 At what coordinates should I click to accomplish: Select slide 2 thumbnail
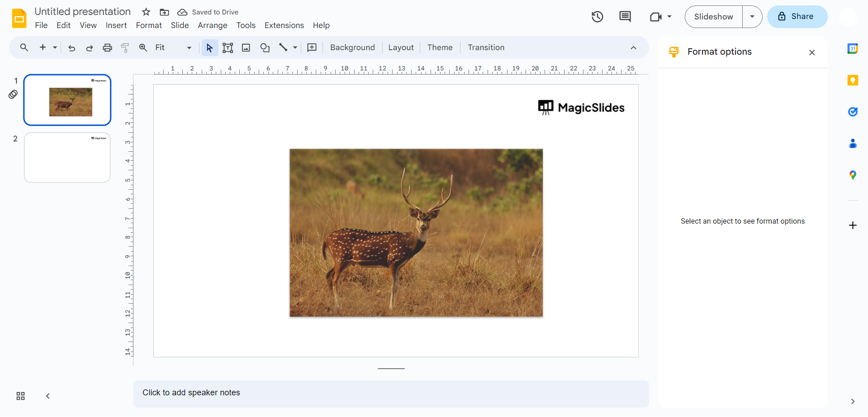tap(67, 158)
